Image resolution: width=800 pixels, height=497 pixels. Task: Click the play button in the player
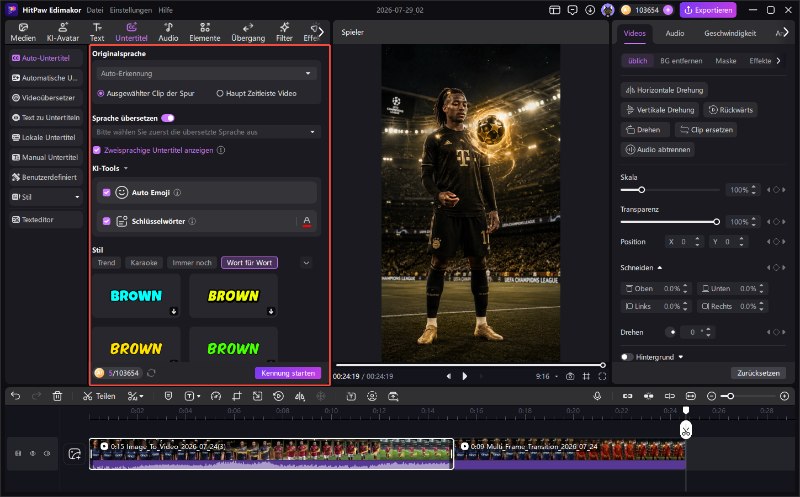[x=465, y=376]
